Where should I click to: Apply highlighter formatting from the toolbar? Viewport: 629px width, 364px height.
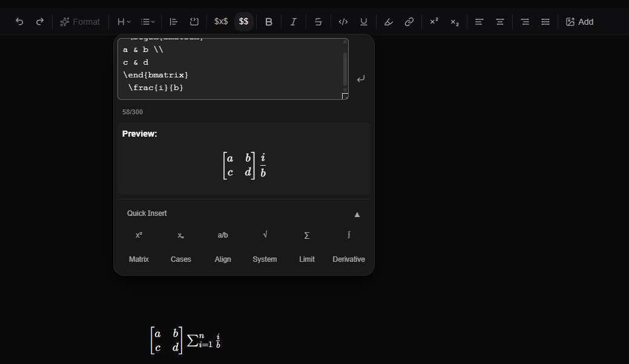tap(388, 21)
